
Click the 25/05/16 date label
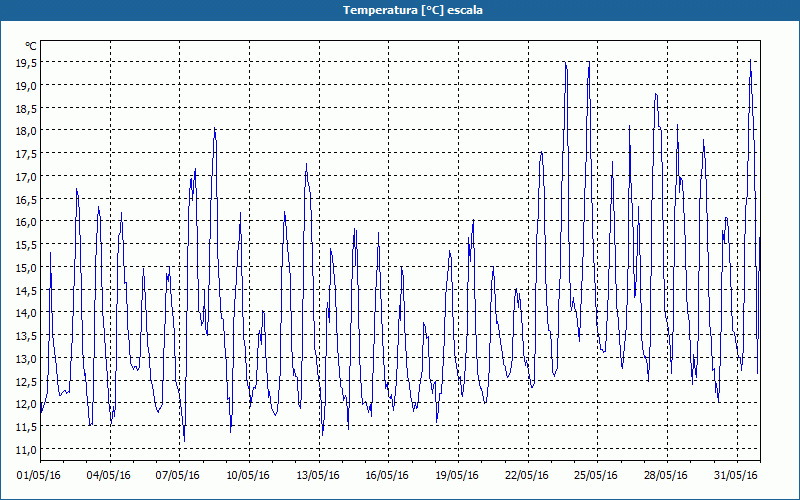point(595,475)
